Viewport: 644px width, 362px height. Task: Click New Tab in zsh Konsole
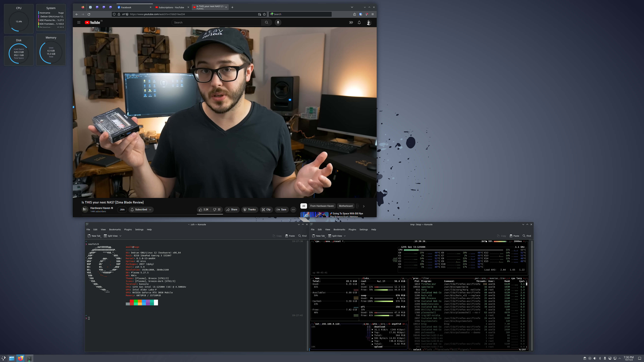tap(94, 236)
